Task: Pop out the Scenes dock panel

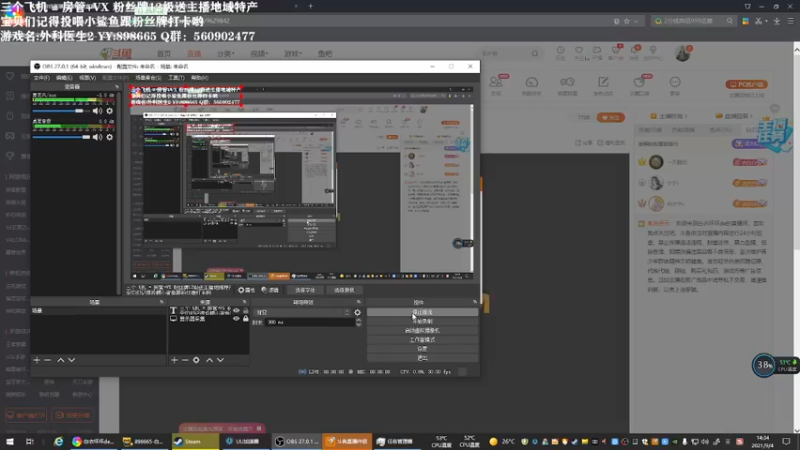Action: [x=162, y=302]
